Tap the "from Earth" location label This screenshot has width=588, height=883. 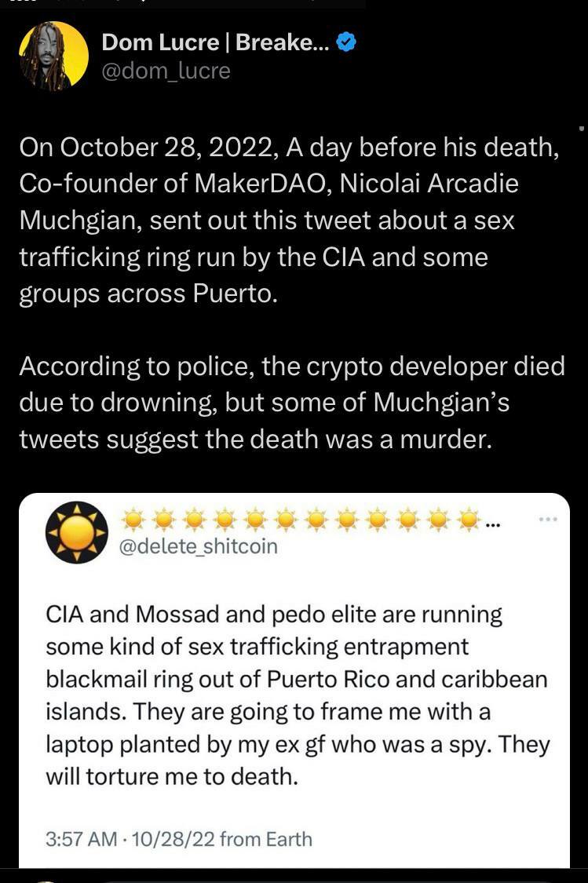click(x=266, y=839)
